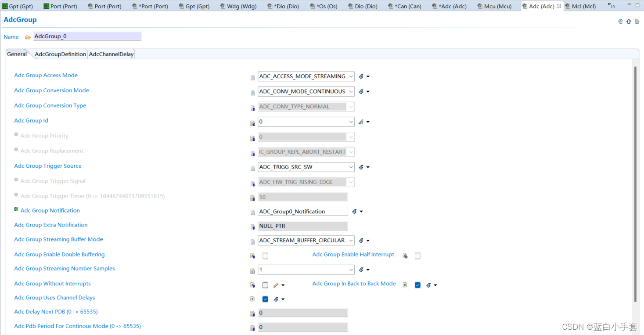Click the icon left of Adc Delay Next PDB field
Image resolution: width=644 pixels, height=335 pixels.
coord(252,314)
